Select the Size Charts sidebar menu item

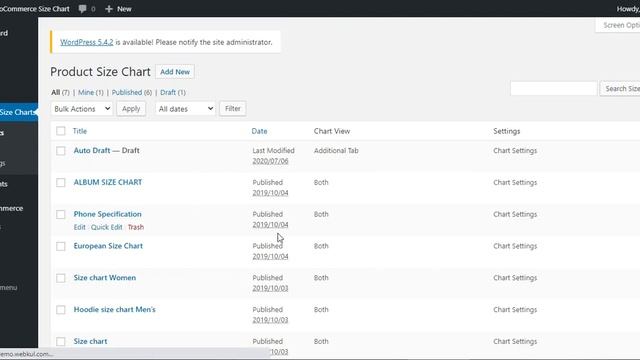(x=18, y=112)
